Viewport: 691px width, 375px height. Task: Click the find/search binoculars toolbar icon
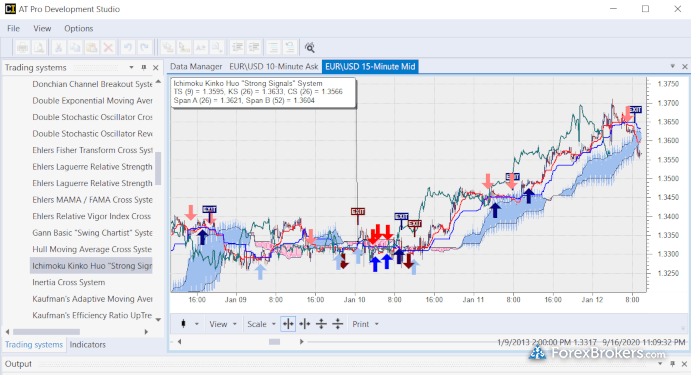tap(310, 47)
